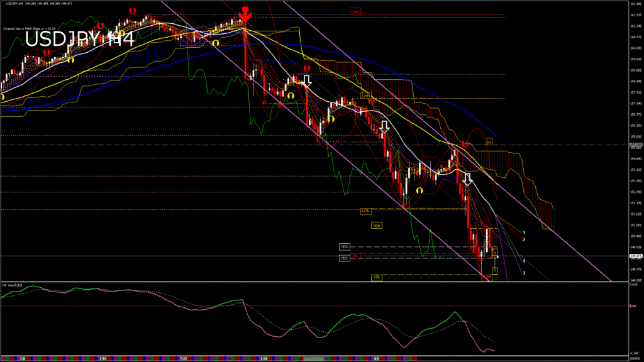Select the 7/22 date on time axis
This screenshot has width=644, height=362.
(x=183, y=359)
